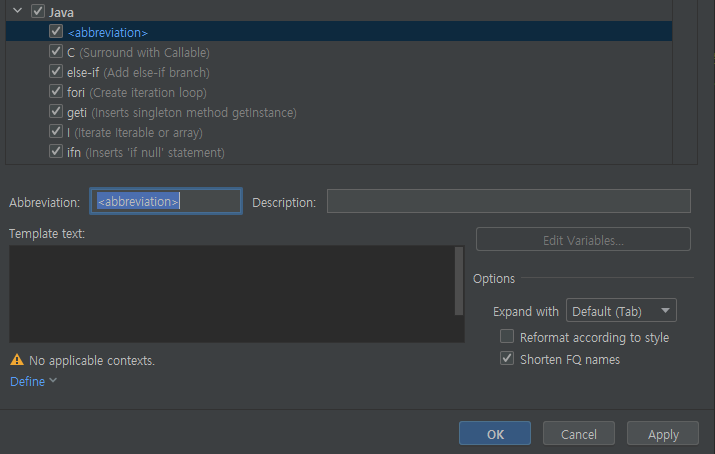Click the Java group label
715x454 pixels.
pyautogui.click(x=61, y=12)
